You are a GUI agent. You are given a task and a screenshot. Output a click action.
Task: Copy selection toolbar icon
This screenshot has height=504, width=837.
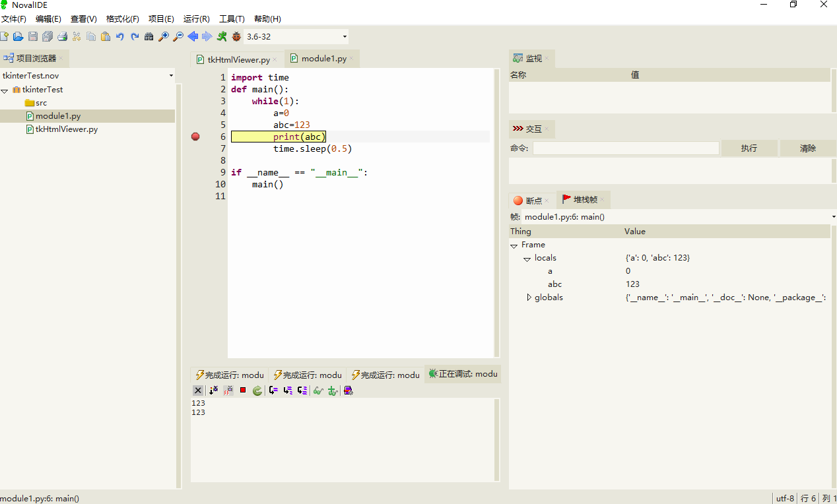(x=91, y=36)
